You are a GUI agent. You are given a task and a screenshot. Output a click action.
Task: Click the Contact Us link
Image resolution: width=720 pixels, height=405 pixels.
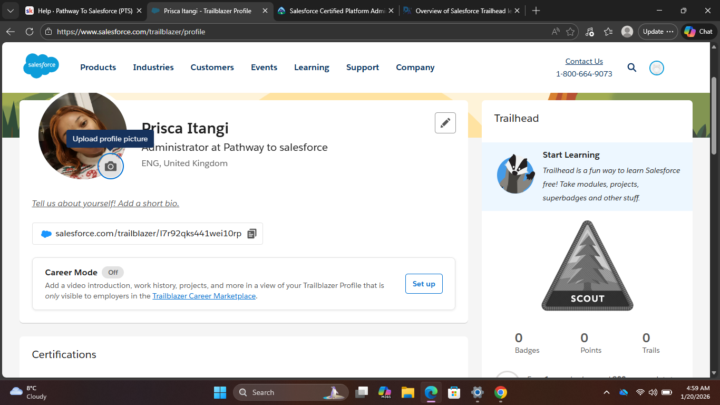pyautogui.click(x=584, y=61)
